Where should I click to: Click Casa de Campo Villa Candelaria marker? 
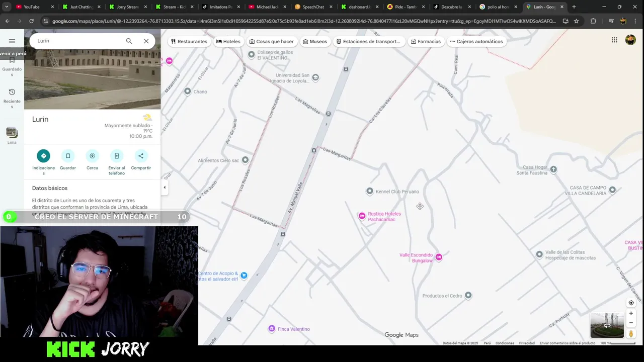pyautogui.click(x=613, y=190)
